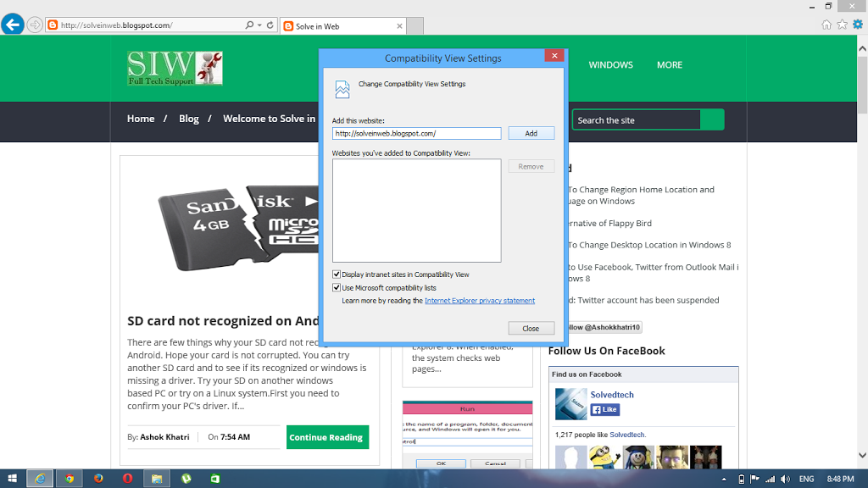Open the Tools gear icon

[x=857, y=25]
